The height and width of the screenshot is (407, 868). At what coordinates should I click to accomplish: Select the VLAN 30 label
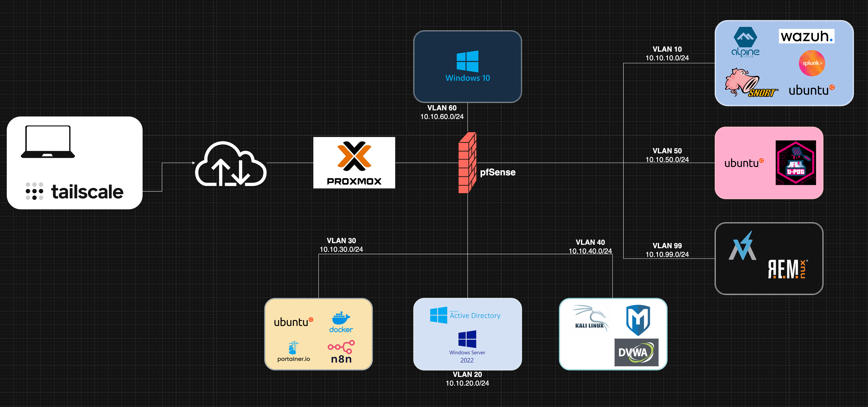point(341,241)
